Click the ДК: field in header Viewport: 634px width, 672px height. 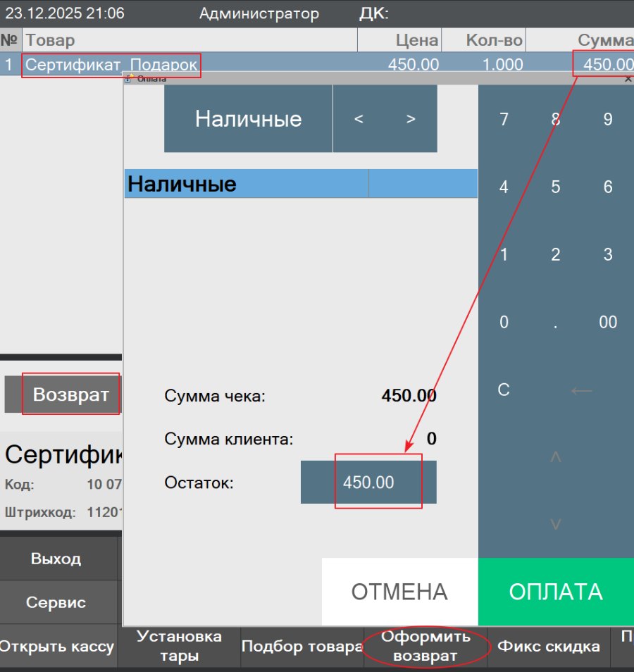click(x=374, y=13)
